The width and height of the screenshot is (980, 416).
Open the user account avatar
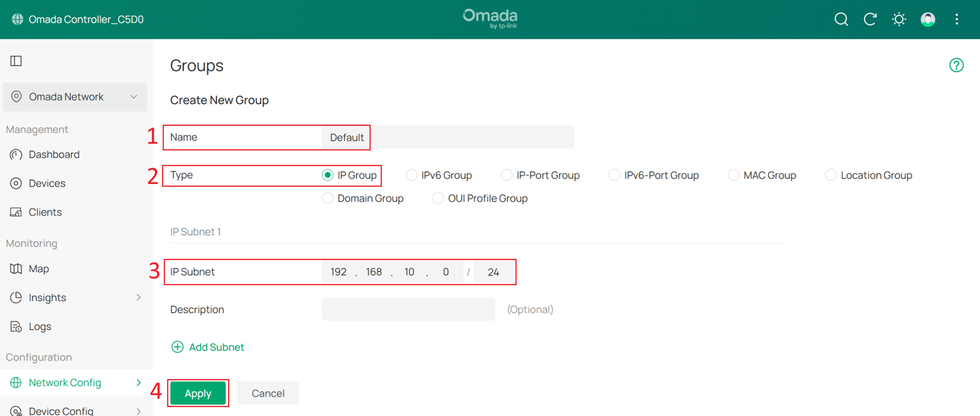pyautogui.click(x=928, y=19)
